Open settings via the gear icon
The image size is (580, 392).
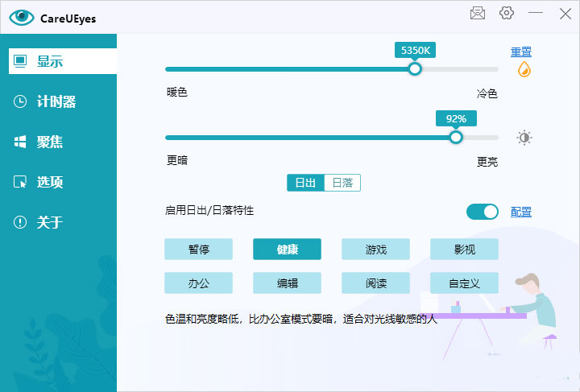[x=507, y=13]
